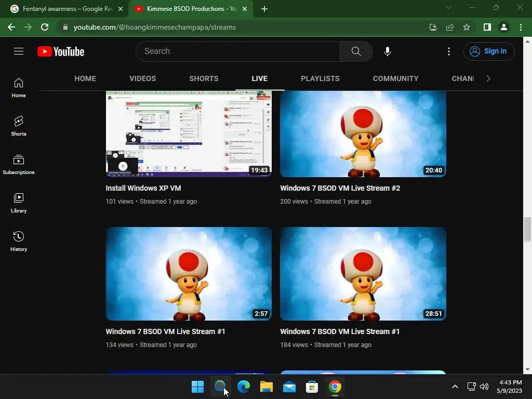The height and width of the screenshot is (399, 532).
Task: Open the Chrome three-dot menu
Action: [521, 27]
